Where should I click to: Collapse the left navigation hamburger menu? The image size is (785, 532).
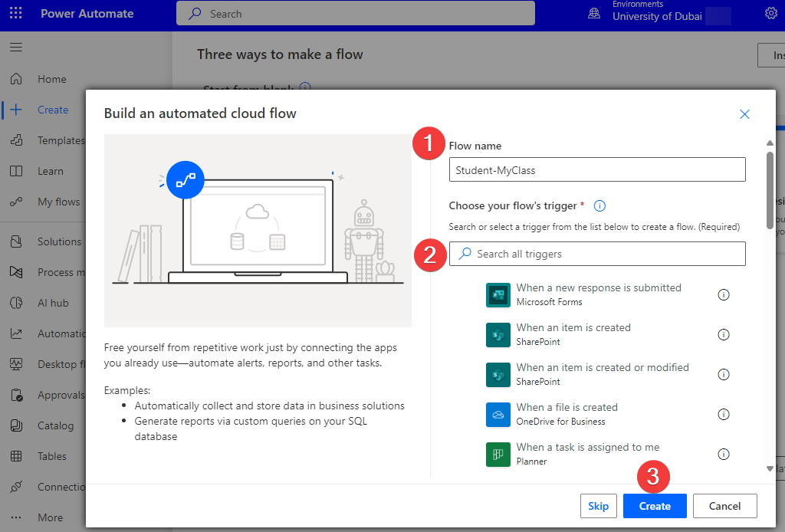click(x=16, y=47)
